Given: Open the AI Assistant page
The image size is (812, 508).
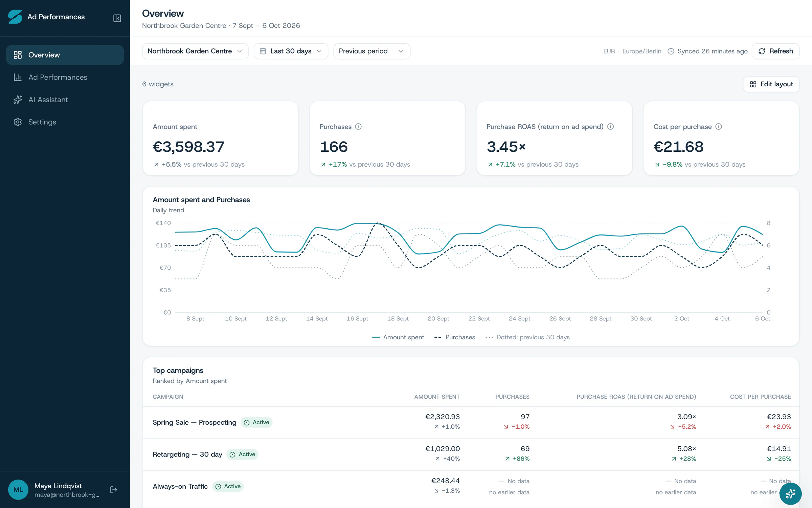Looking at the screenshot, I should (x=65, y=100).
